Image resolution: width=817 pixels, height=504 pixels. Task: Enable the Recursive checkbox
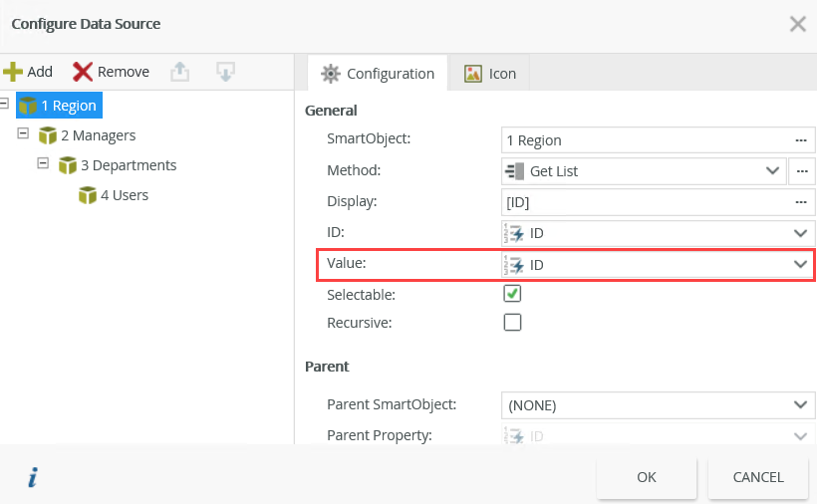point(512,322)
